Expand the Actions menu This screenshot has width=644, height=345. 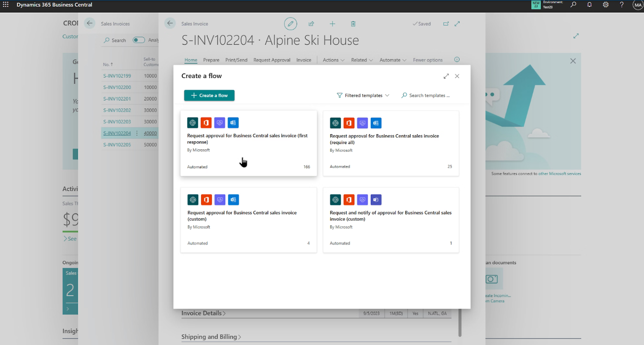pyautogui.click(x=333, y=60)
